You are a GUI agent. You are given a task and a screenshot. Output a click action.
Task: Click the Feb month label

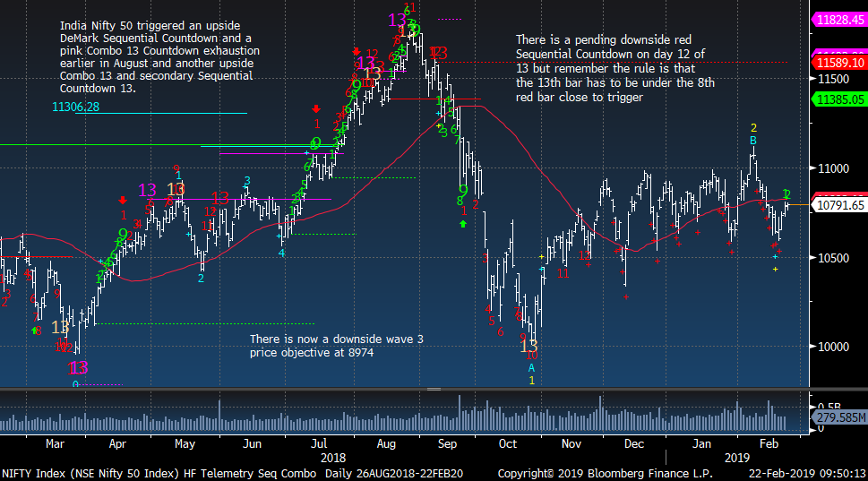pos(769,444)
